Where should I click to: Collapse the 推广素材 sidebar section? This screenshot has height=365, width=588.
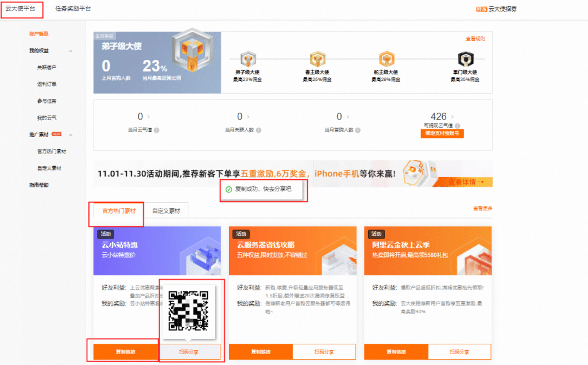point(71,135)
